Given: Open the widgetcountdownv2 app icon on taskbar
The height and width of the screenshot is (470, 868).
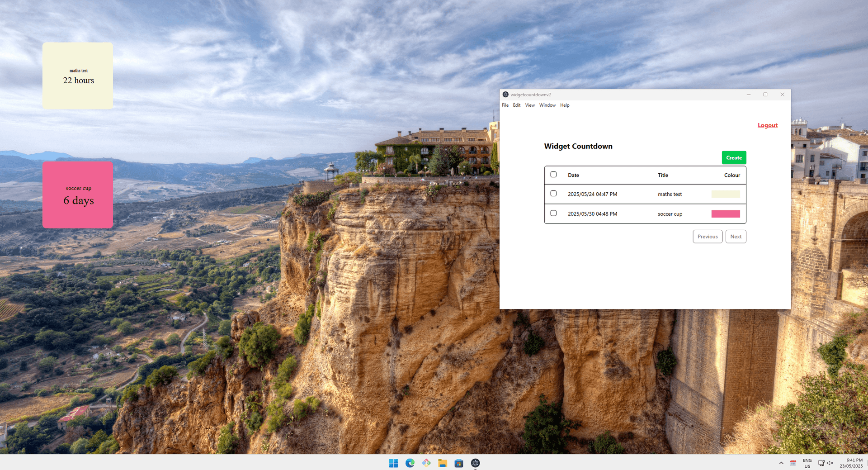Looking at the screenshot, I should pyautogui.click(x=475, y=463).
